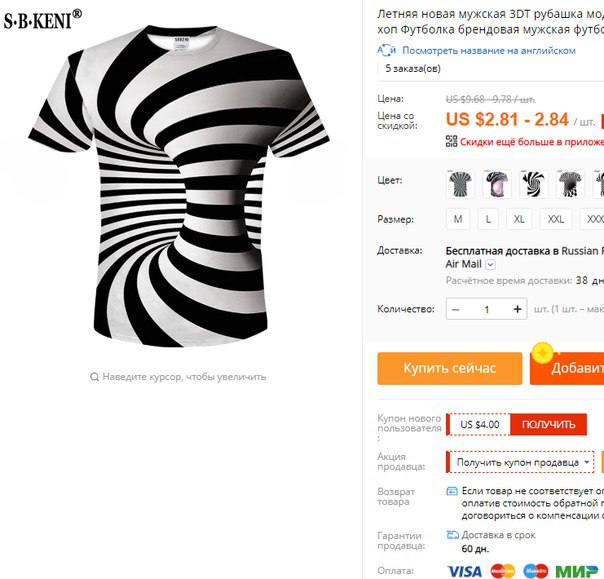604x579 pixels.
Task: Select size XL
Action: coord(519,219)
